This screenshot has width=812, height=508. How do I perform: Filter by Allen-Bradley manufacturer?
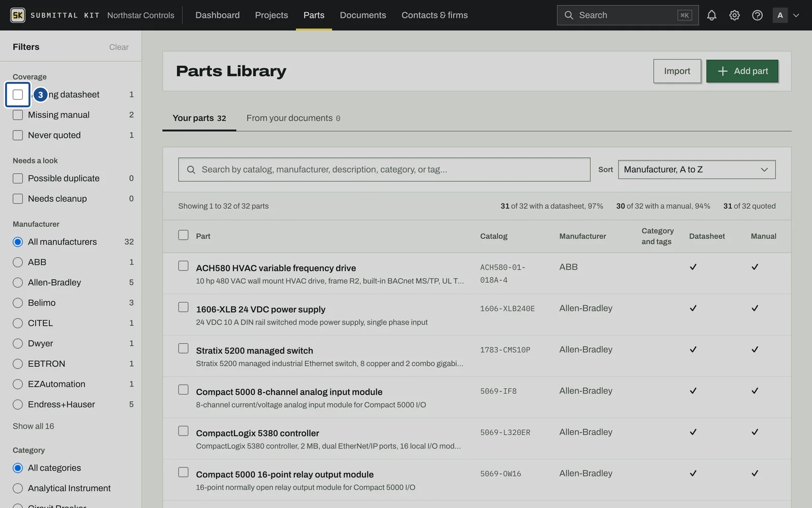[18, 282]
